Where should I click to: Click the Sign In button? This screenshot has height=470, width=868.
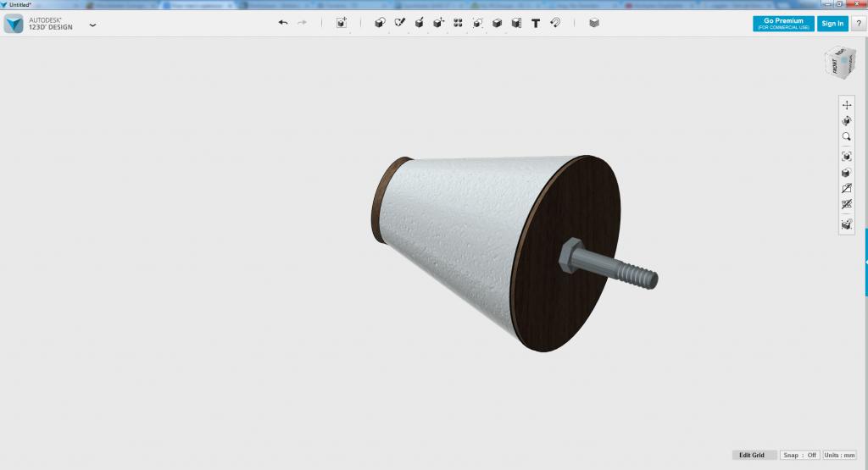832,24
